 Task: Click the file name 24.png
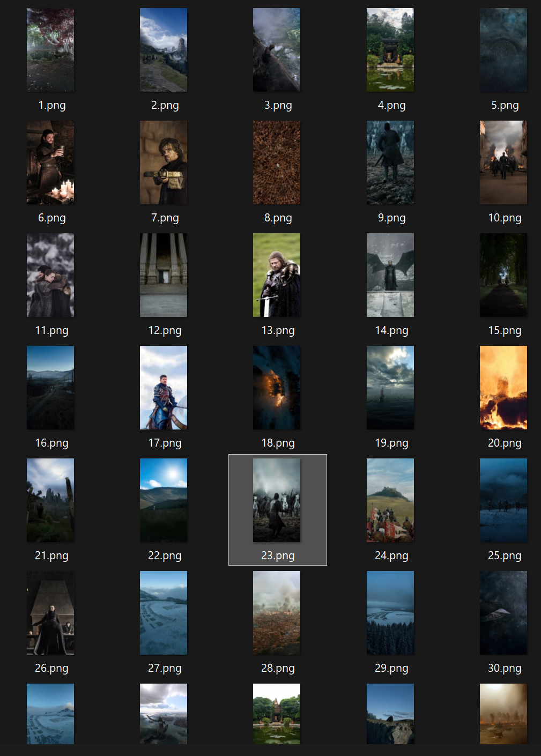point(392,556)
